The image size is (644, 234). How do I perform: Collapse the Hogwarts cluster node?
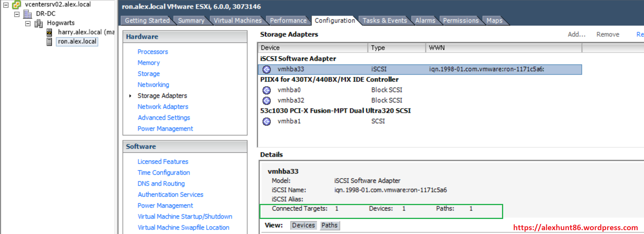click(x=28, y=24)
